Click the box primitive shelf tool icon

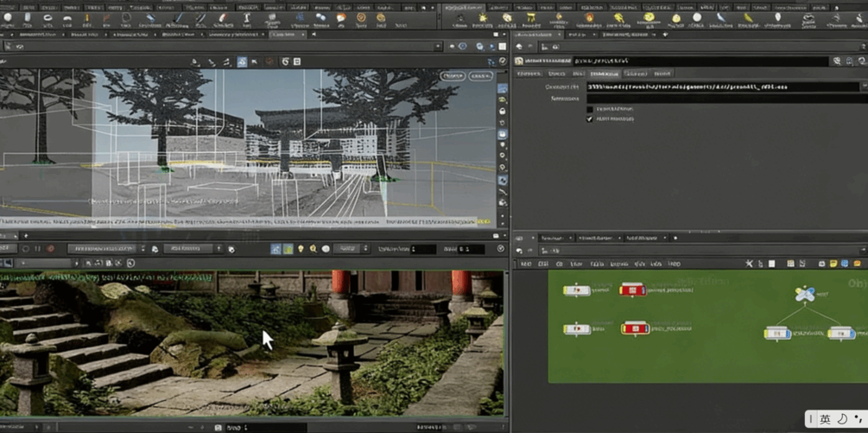coord(9,17)
